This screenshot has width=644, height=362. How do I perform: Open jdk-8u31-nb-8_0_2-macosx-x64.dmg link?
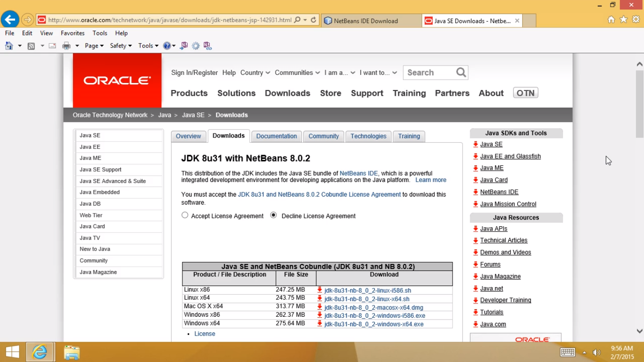click(x=373, y=307)
